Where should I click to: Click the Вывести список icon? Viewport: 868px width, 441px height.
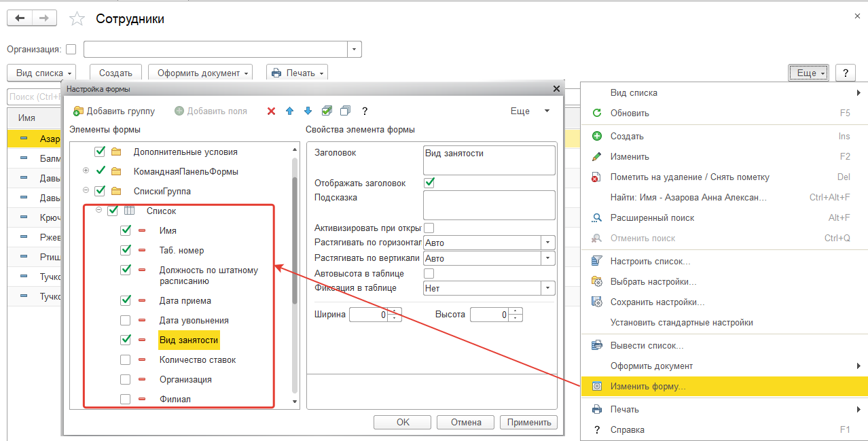click(597, 345)
